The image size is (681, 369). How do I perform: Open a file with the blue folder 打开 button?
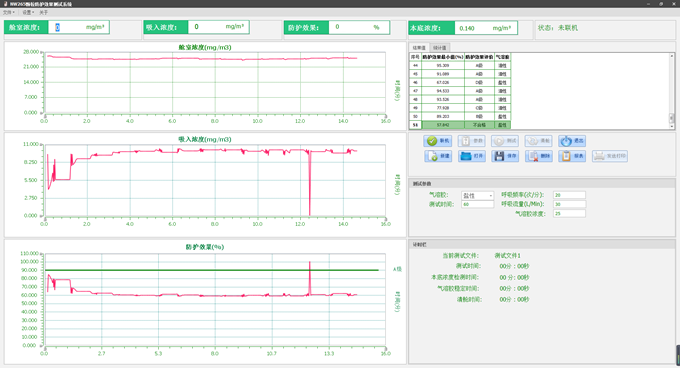click(472, 156)
